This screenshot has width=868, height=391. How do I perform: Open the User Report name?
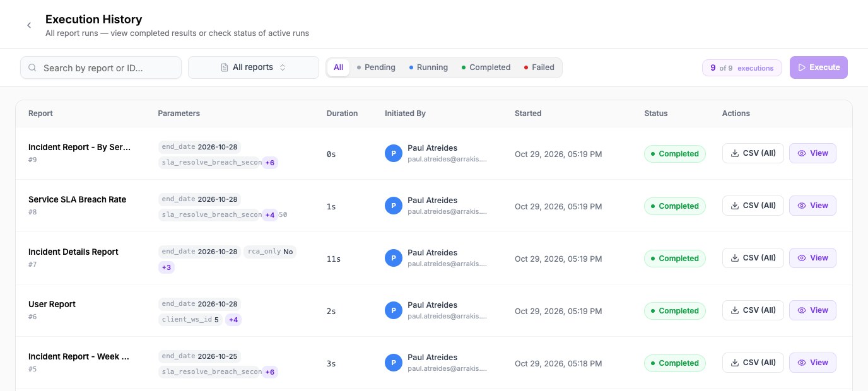pyautogui.click(x=52, y=304)
